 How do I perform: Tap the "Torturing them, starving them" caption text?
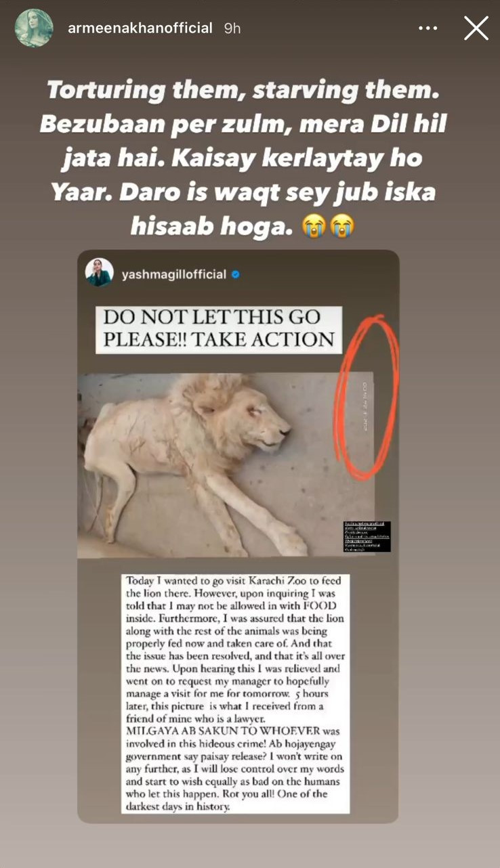click(249, 90)
